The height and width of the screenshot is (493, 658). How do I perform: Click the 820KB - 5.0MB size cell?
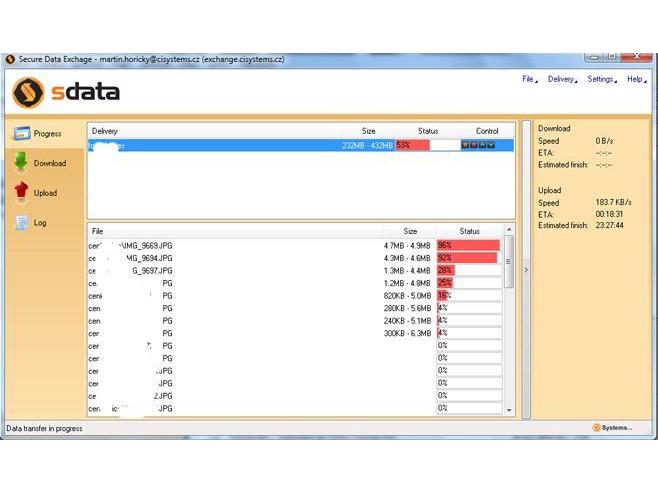407,296
